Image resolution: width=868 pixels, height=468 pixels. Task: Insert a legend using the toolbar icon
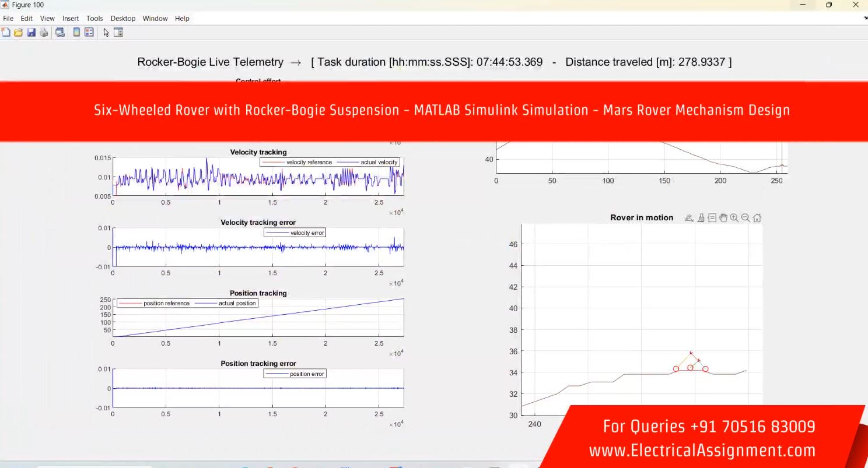[x=89, y=33]
